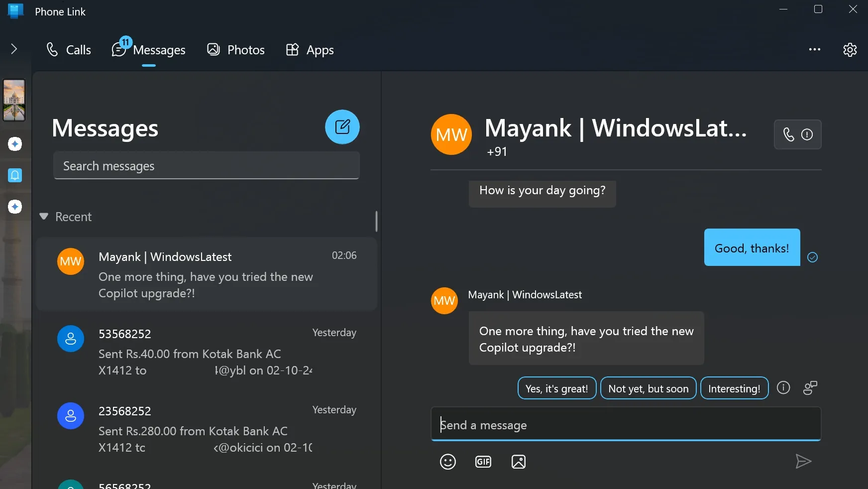Switch to the Messages tab

click(149, 50)
